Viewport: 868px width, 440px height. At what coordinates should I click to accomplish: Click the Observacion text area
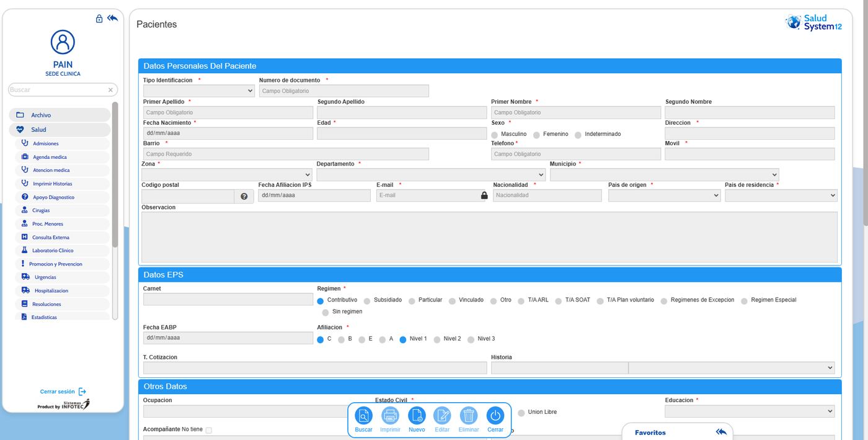(489, 237)
